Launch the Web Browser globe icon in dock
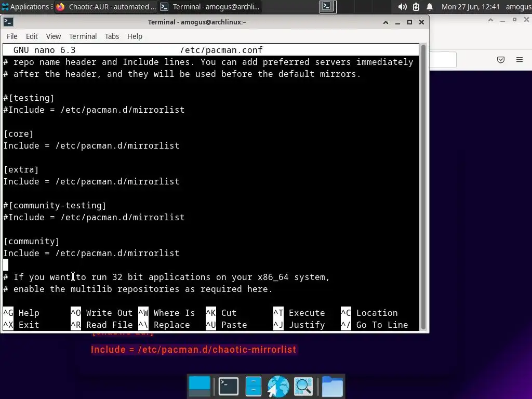Viewport: 532px width, 399px height. point(278,386)
